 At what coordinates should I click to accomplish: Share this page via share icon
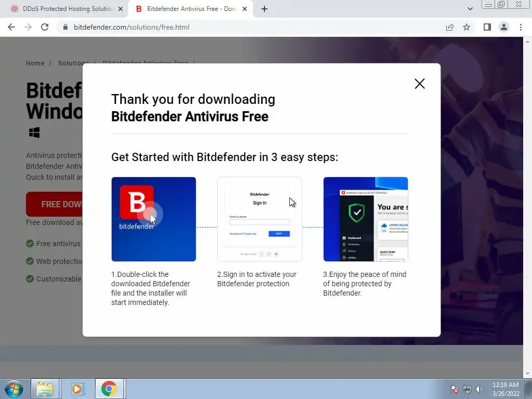point(450,27)
